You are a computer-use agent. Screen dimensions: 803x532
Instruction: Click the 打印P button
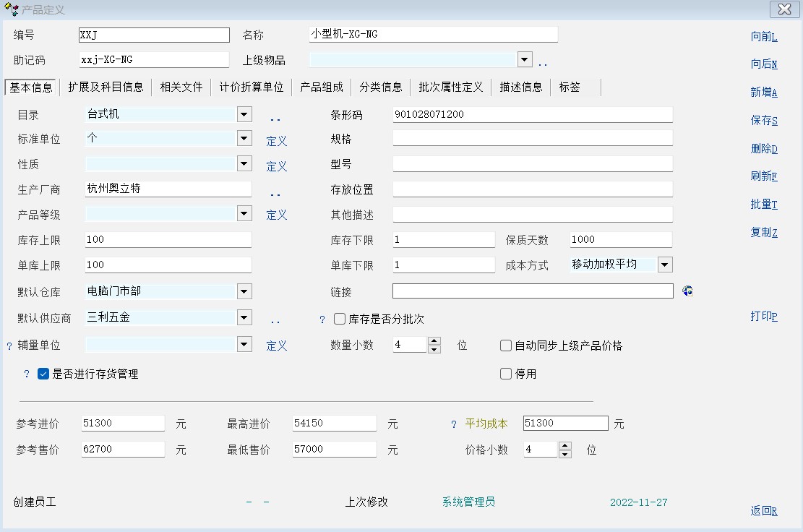click(764, 317)
